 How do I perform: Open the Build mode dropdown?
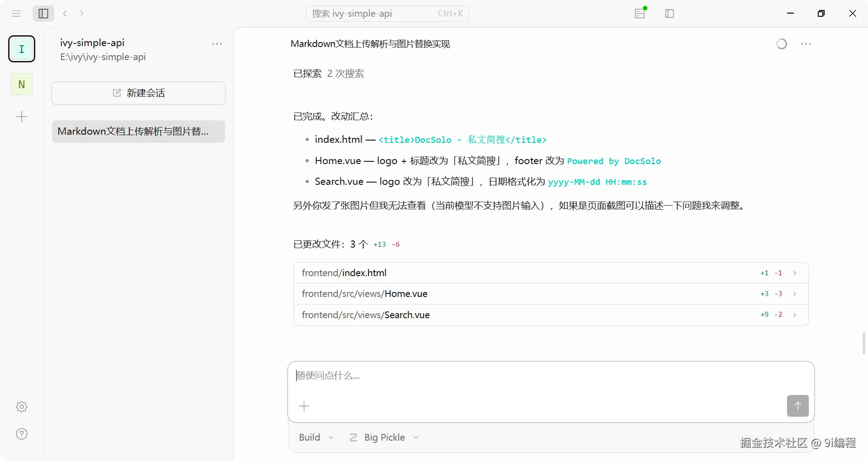click(316, 437)
